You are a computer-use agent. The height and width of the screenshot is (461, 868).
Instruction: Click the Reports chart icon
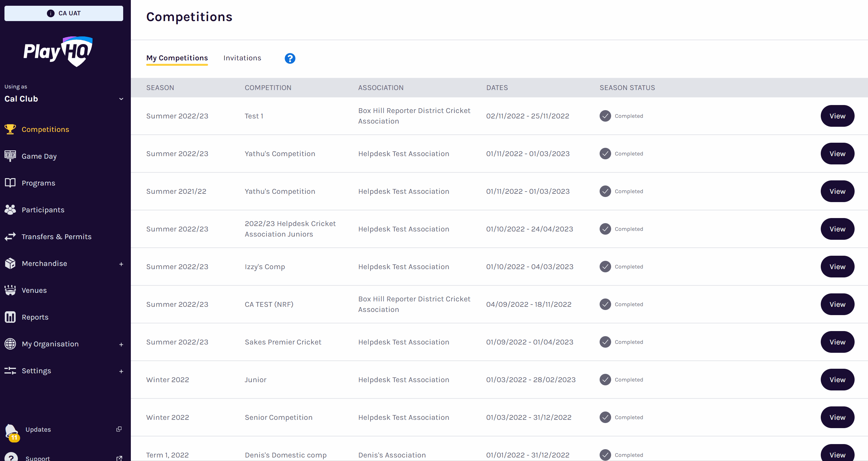tap(10, 317)
